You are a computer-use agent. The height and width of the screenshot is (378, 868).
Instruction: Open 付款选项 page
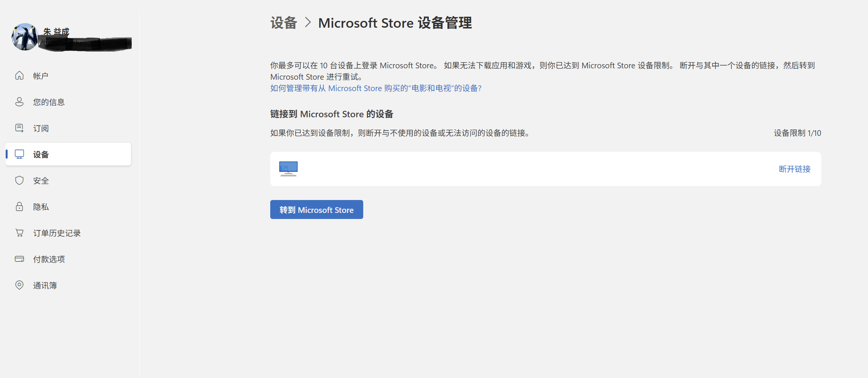point(68,259)
